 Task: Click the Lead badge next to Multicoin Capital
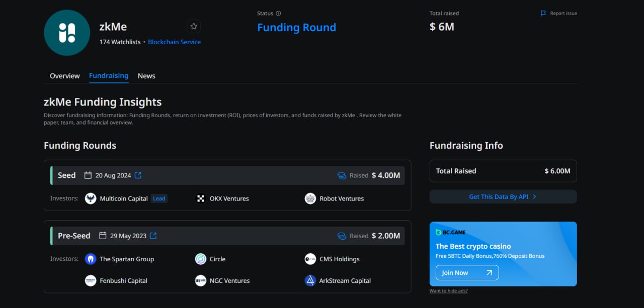[159, 198]
